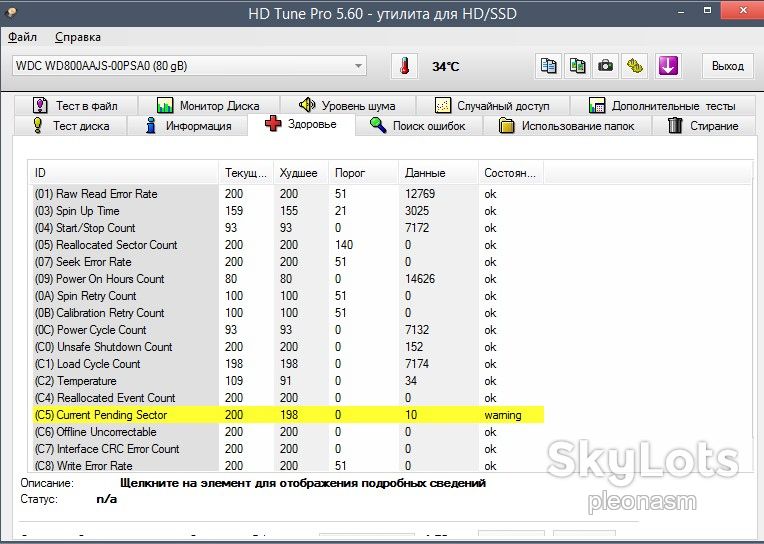Select the (0A) Spin Retry Count row
The width and height of the screenshot is (764, 544).
click(x=288, y=296)
